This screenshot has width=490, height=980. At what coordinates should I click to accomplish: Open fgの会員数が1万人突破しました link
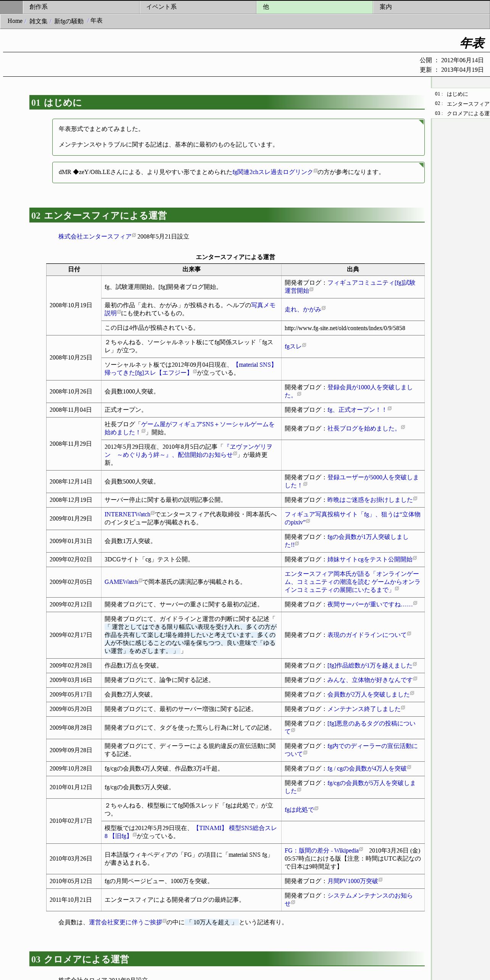tap(347, 541)
